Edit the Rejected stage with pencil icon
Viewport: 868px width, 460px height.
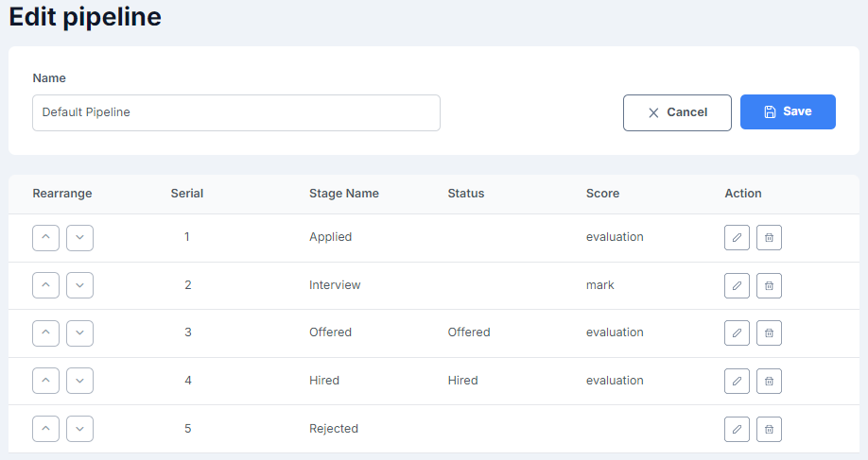click(737, 429)
